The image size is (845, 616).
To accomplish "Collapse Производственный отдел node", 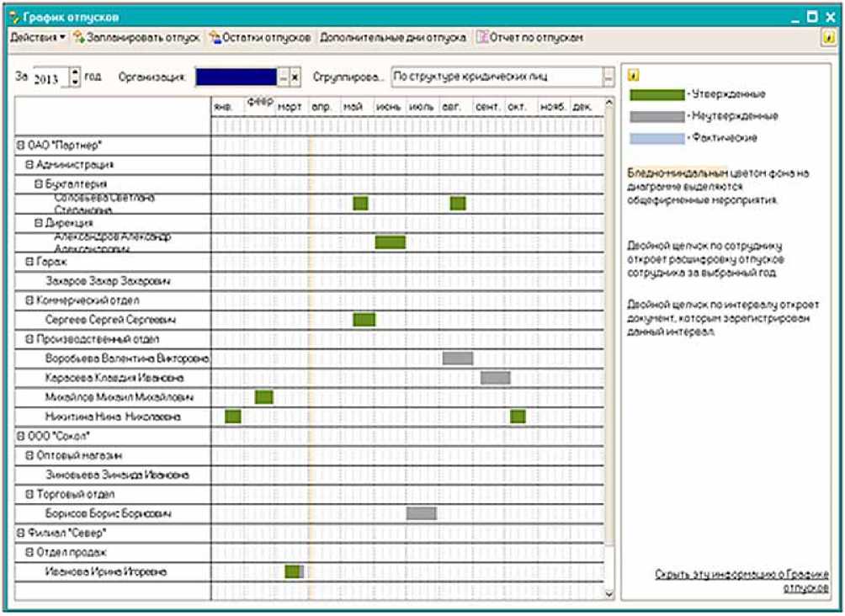I will pyautogui.click(x=29, y=339).
